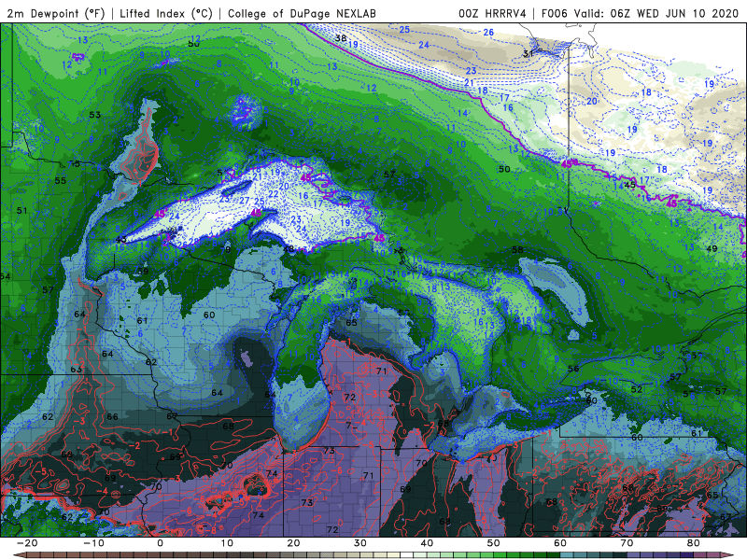747x560 pixels.
Task: Click the '-20' color scale label
Action: (x=27, y=543)
